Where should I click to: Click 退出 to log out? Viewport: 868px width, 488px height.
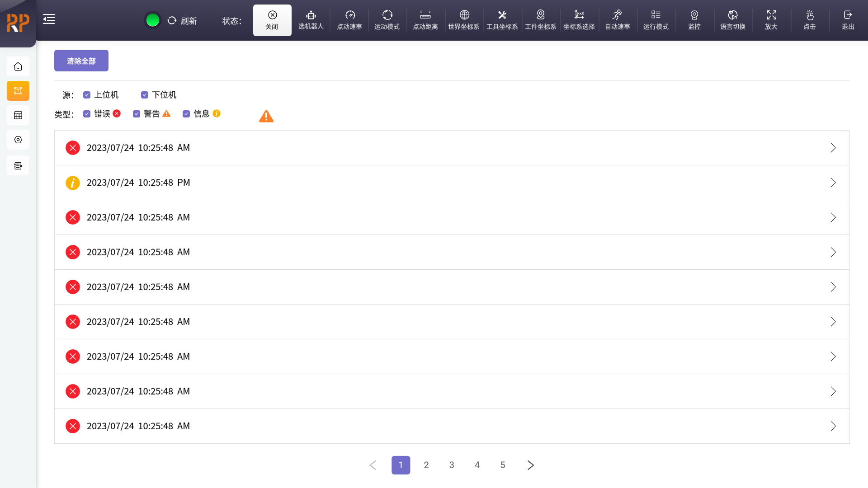(848, 20)
